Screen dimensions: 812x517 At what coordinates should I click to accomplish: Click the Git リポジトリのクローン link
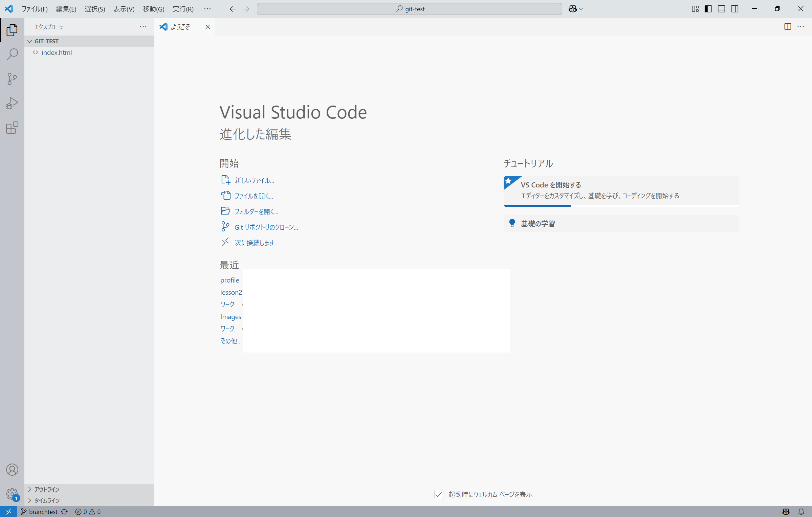(x=266, y=227)
